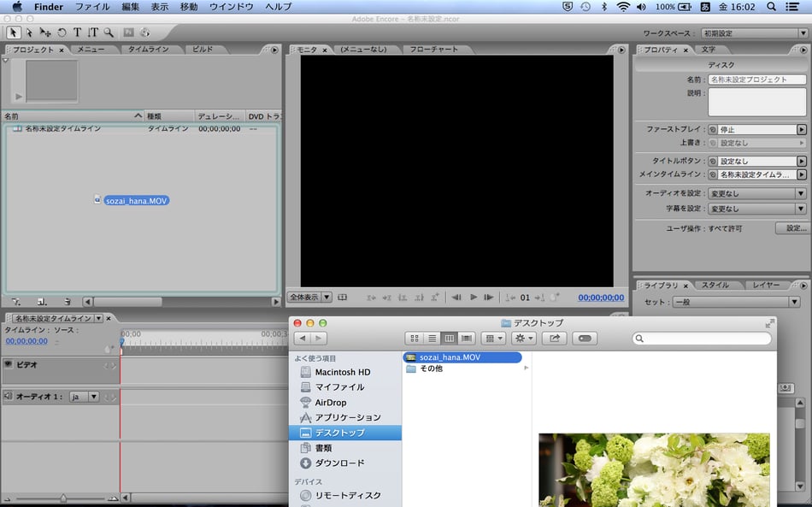Click the 設定... button for user operations
Screen dimensions: 812x507
791,228
